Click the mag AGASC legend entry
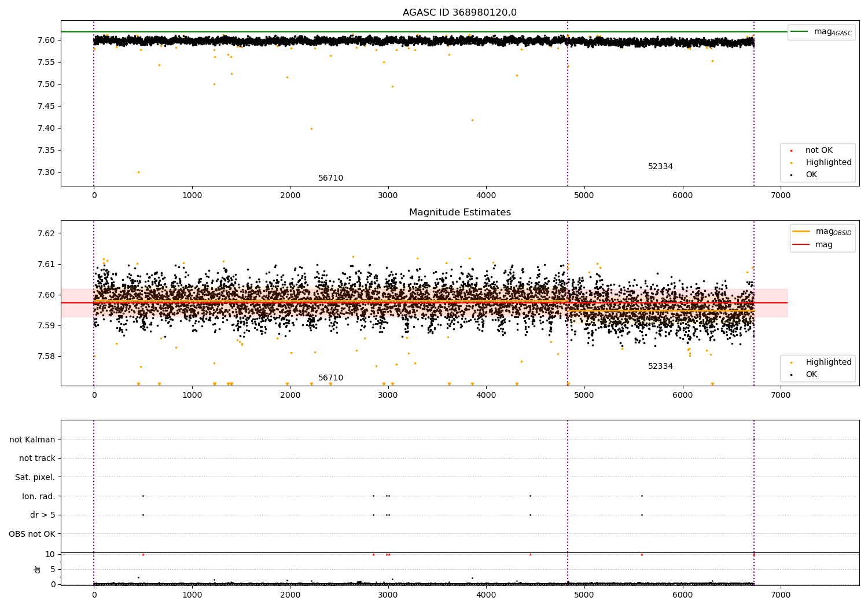This screenshot has width=868, height=608. point(822,32)
